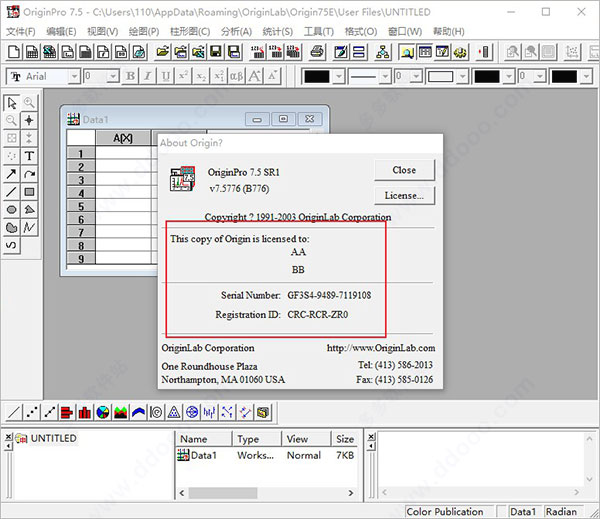This screenshot has width=600, height=519.
Task: Decrease font size A button
Action: (x=272, y=76)
